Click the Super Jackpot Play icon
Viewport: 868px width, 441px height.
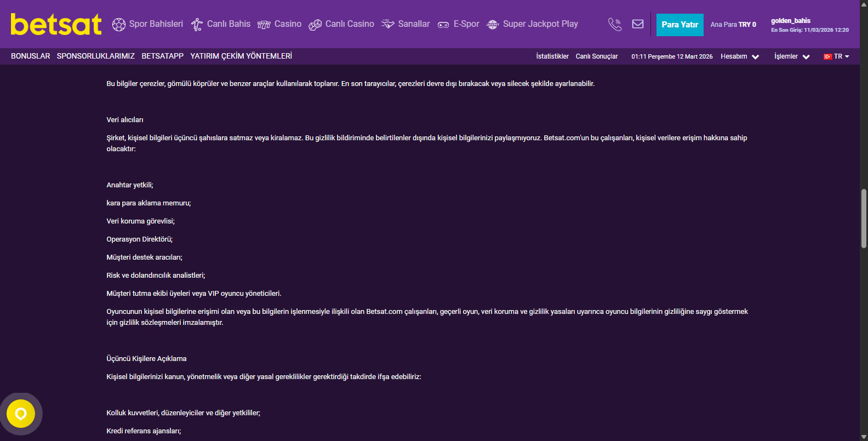(493, 25)
